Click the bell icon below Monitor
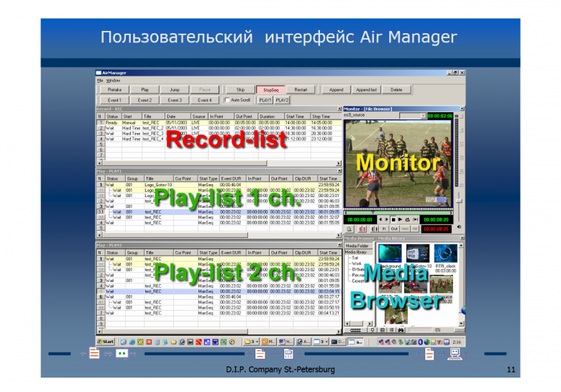This screenshot has width=561, height=392. pos(350,229)
